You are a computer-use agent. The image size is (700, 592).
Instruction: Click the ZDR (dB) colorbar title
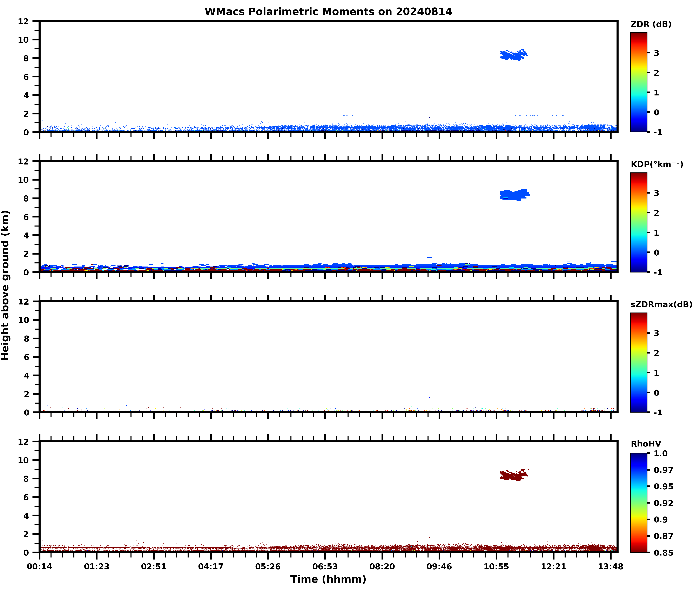click(651, 24)
